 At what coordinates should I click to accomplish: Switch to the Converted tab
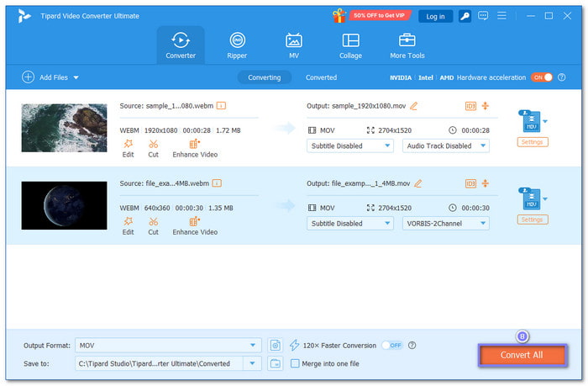coord(321,77)
